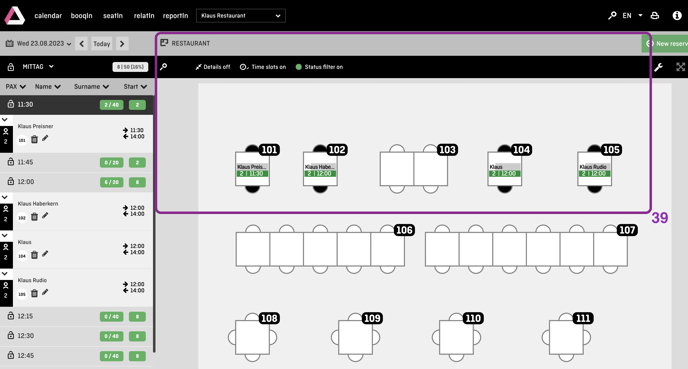Click the Today button
The image size is (688, 369).
(x=102, y=43)
